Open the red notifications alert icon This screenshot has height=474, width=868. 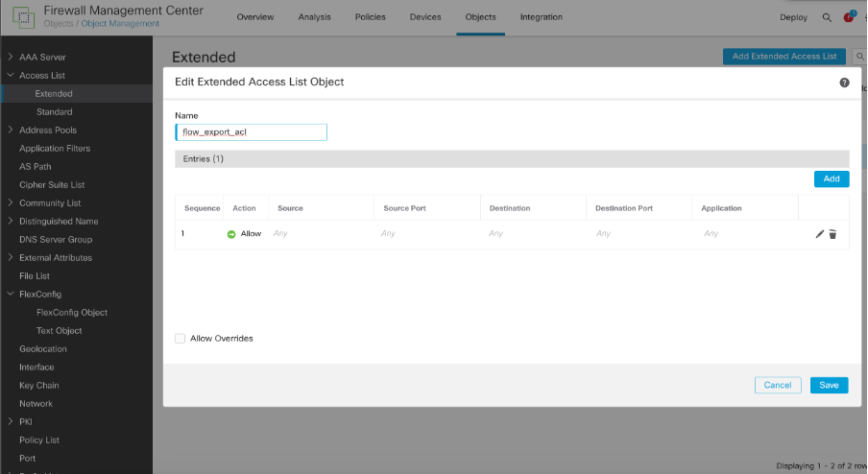pyautogui.click(x=849, y=17)
